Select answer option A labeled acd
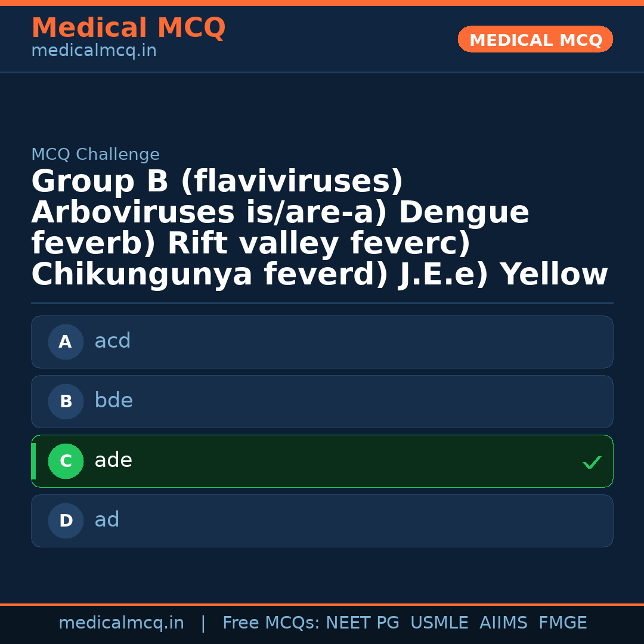 pyautogui.click(x=322, y=342)
